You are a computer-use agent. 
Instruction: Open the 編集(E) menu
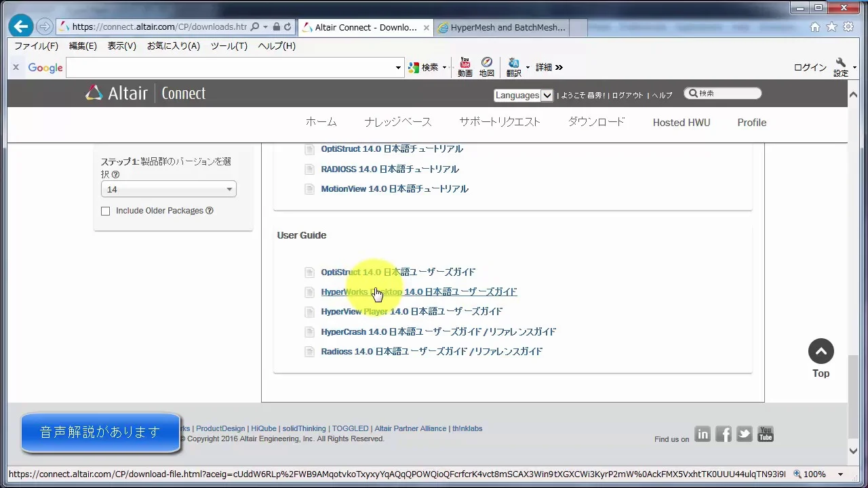(83, 46)
